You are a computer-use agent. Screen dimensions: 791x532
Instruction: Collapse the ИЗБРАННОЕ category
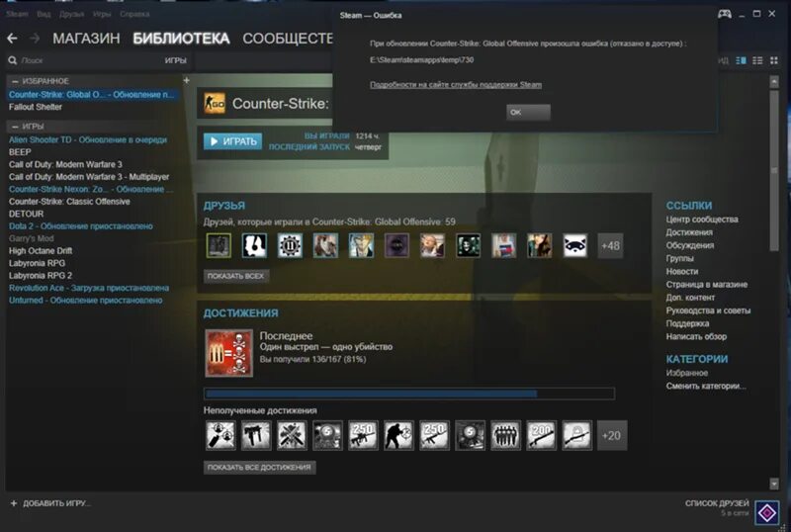click(x=15, y=81)
